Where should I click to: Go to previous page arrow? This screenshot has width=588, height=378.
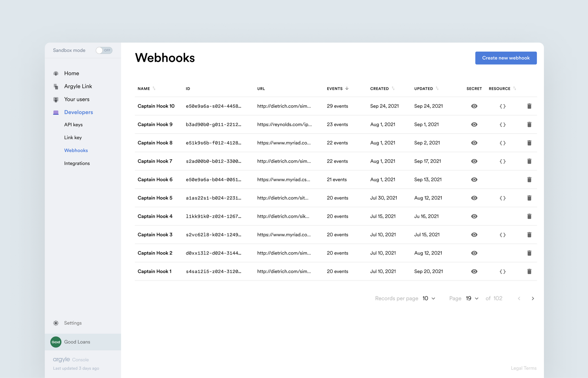click(519, 298)
